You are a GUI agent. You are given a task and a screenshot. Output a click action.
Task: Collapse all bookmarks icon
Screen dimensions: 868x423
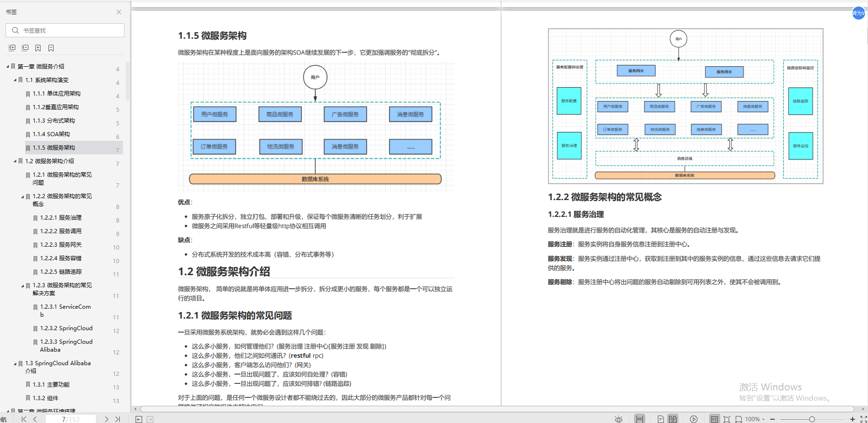tap(25, 48)
